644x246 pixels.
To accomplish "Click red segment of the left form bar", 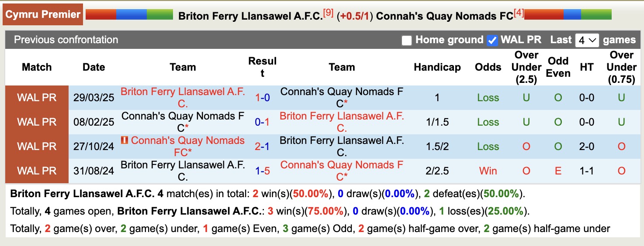I will click(101, 15).
